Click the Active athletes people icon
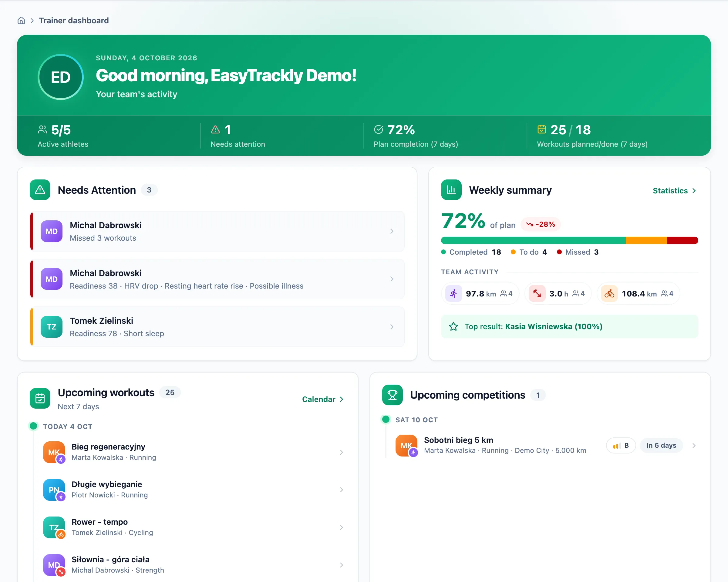Screen dimensions: 728x582 pyautogui.click(x=42, y=129)
